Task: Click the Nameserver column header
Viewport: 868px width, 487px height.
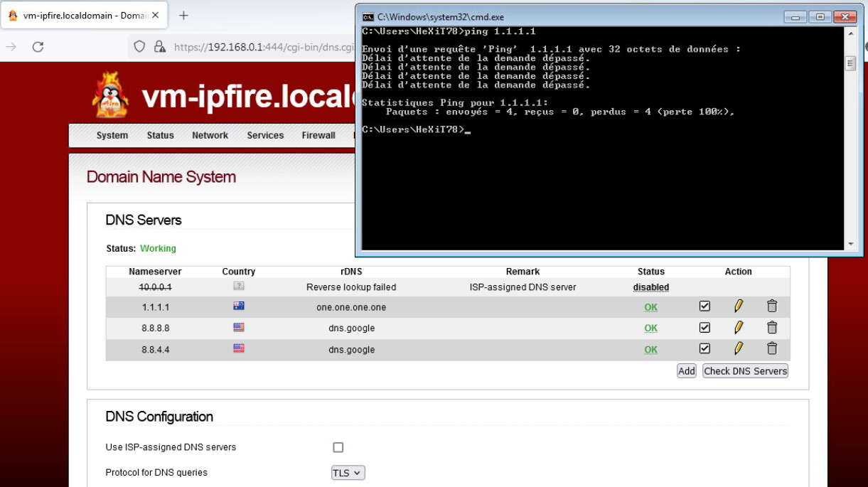Action: 155,272
